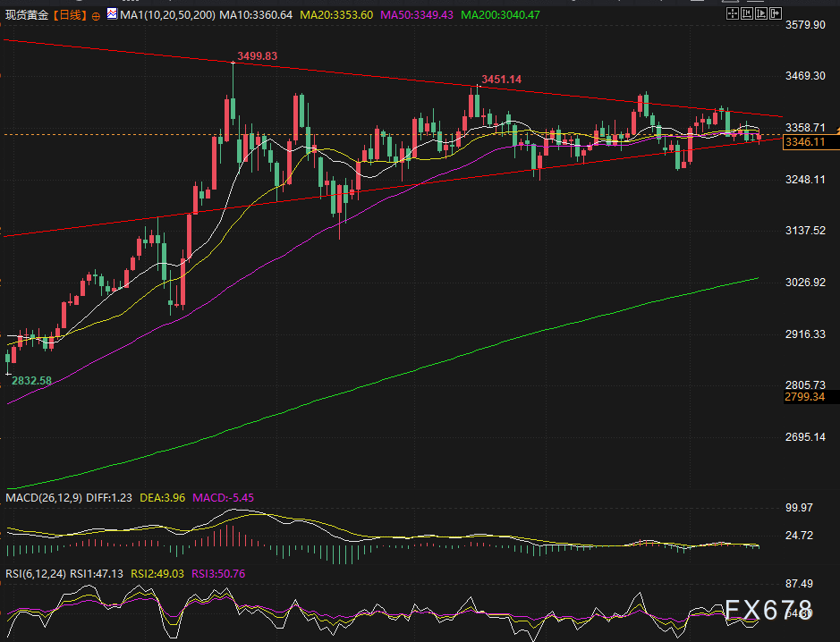Click the DEA:3.96 value in MACD panel
The height and width of the screenshot is (642, 840).
[x=162, y=496]
